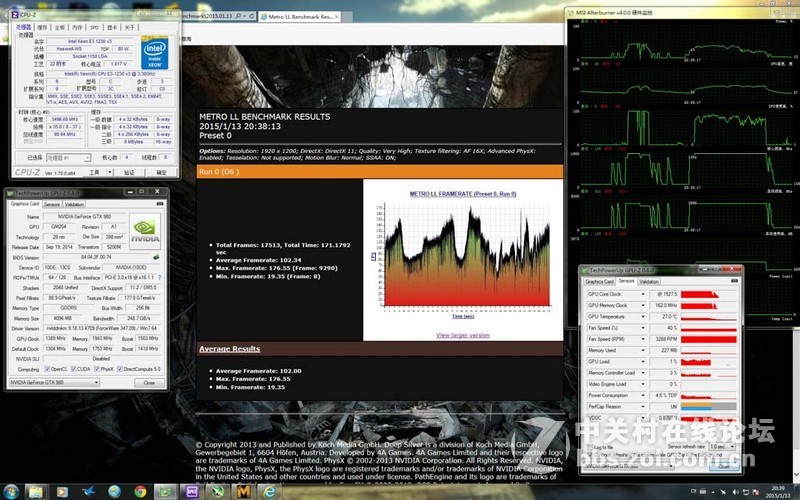Toggle Continue refreshing while in background checkbox
Screen dimensions: 800x500
(x=590, y=455)
